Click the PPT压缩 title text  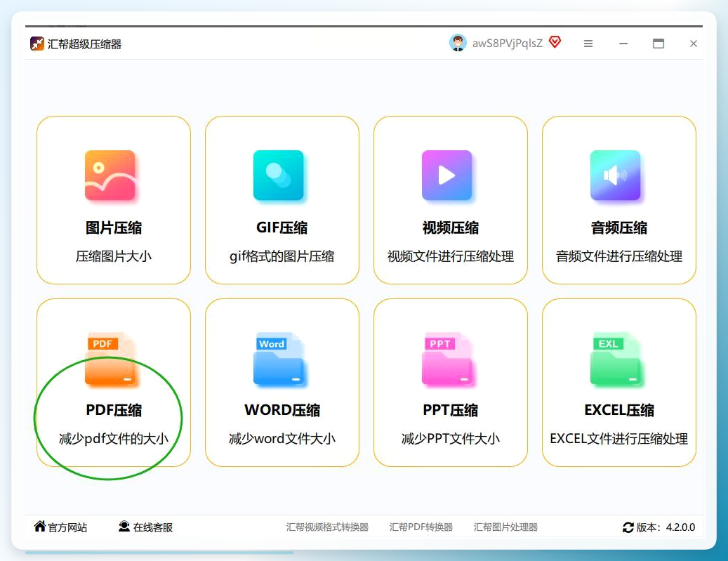coord(451,410)
